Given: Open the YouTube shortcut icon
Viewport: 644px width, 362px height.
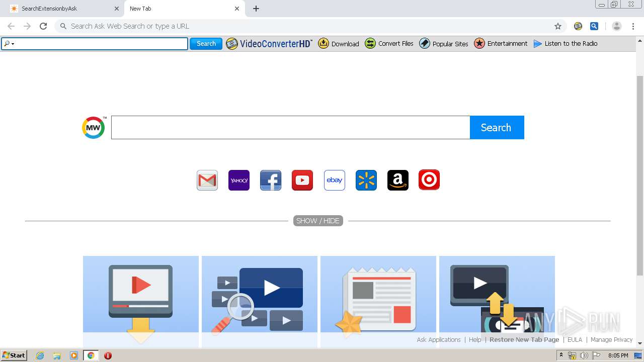Looking at the screenshot, I should click(302, 180).
